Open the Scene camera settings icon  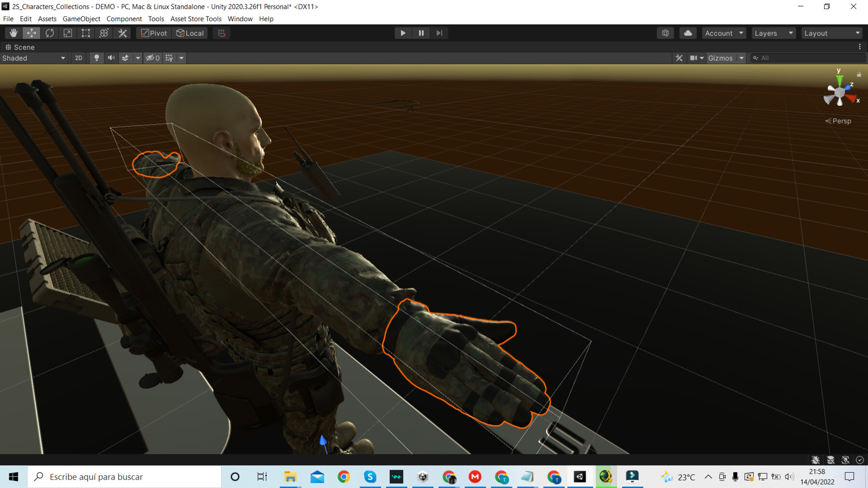pos(696,58)
